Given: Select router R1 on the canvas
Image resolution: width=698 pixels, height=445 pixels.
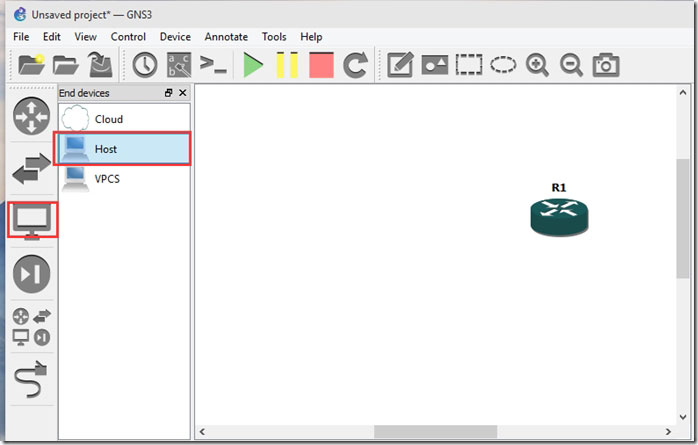Looking at the screenshot, I should (559, 216).
